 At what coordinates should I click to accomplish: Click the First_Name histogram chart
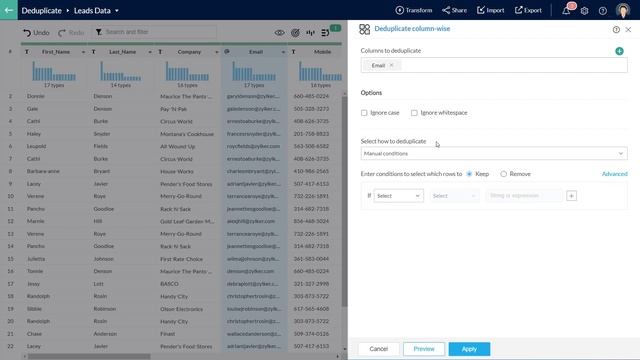[x=54, y=71]
